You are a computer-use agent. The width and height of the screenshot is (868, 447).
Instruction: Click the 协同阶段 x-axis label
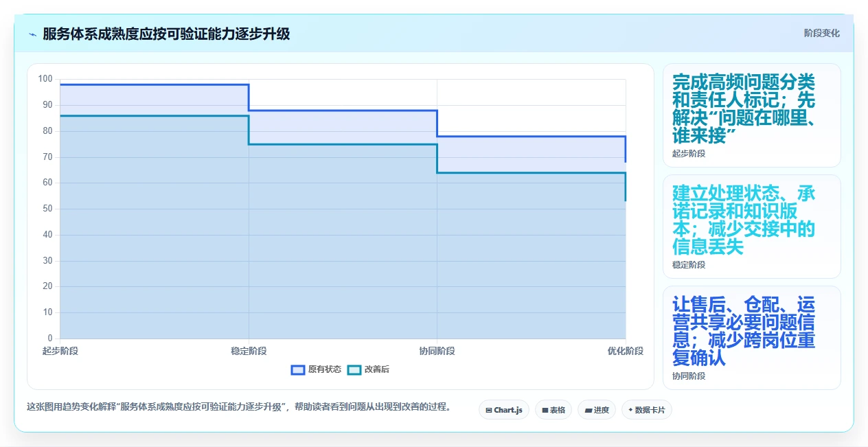tap(437, 351)
